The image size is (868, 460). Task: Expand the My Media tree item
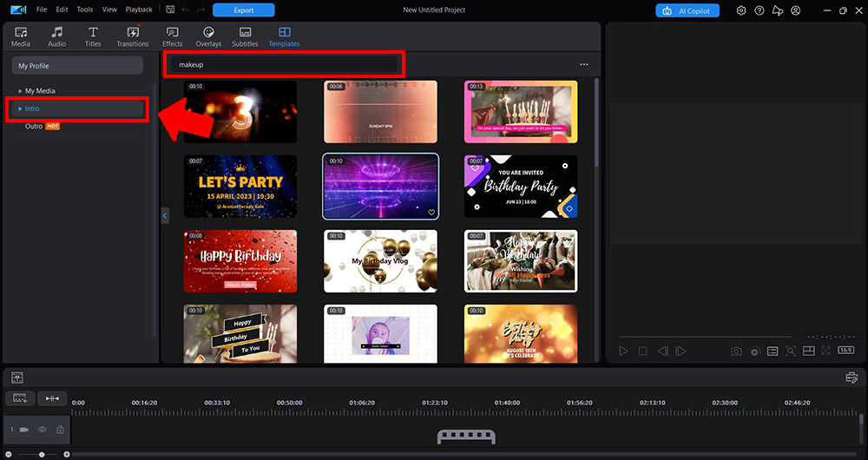(21, 91)
